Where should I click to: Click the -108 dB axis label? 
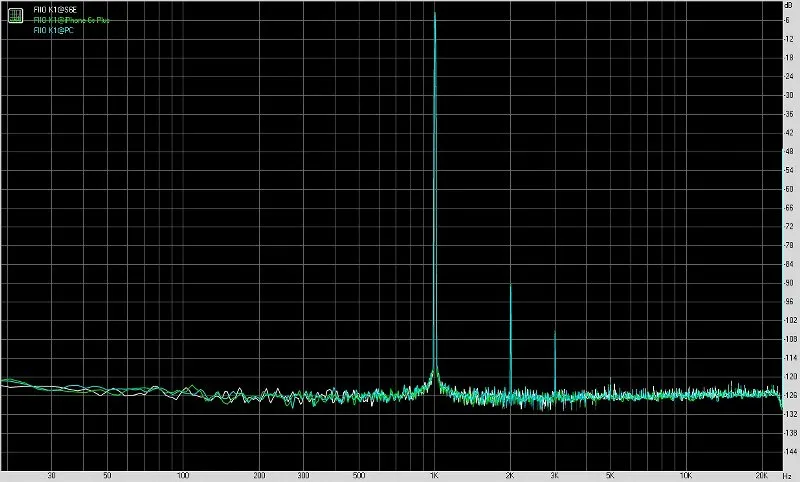(790, 339)
